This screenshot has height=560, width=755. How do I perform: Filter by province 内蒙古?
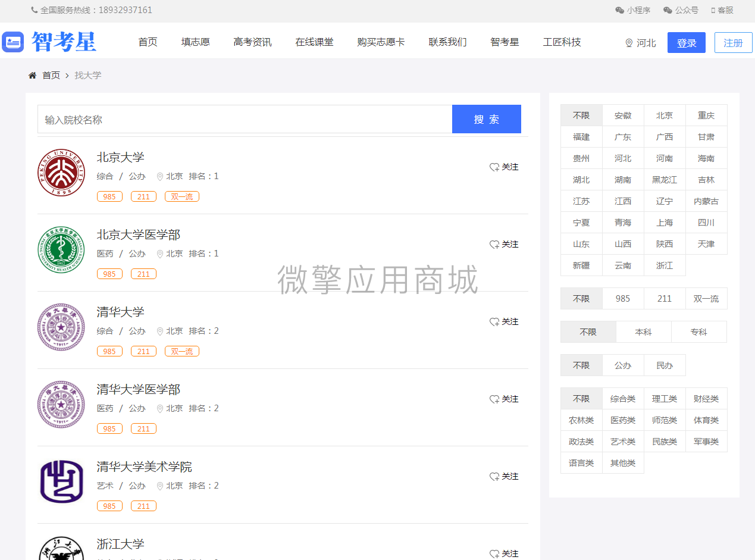706,201
